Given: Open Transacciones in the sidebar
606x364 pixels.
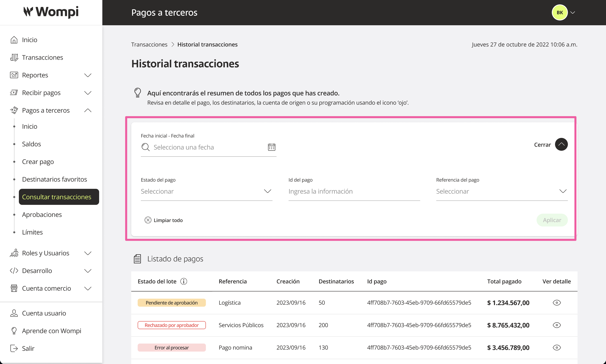Looking at the screenshot, I should 43,57.
